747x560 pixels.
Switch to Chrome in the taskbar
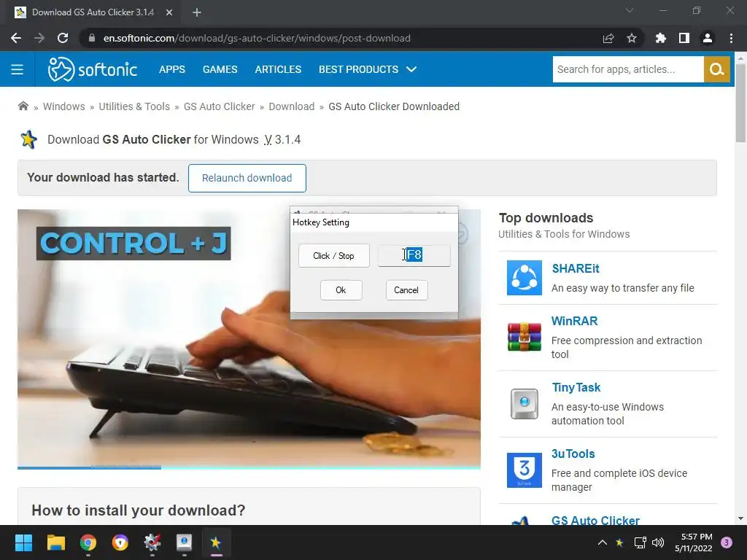88,542
